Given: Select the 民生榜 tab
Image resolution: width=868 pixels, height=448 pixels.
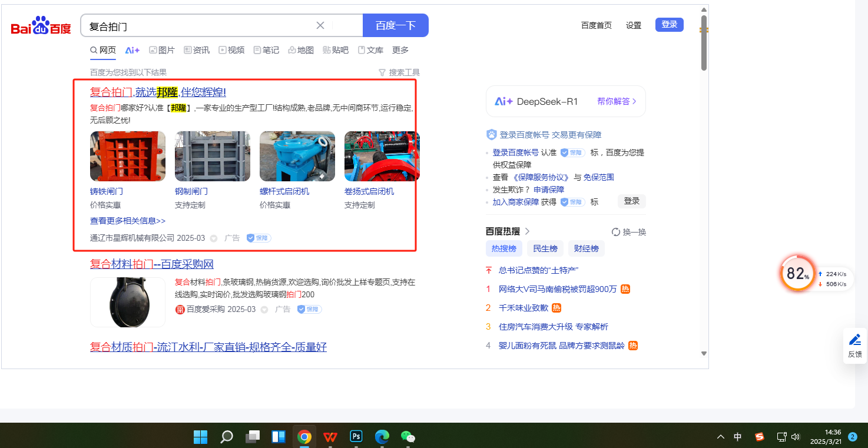Looking at the screenshot, I should pyautogui.click(x=545, y=248).
